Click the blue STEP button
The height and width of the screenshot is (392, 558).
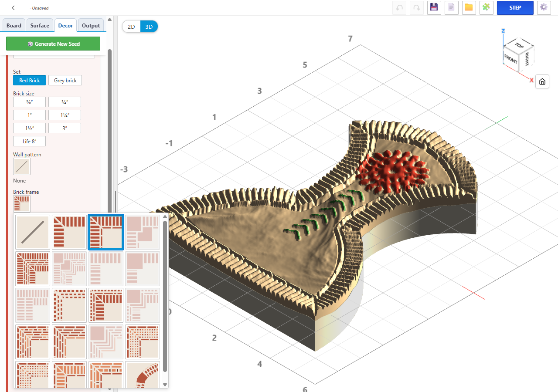tap(515, 7)
